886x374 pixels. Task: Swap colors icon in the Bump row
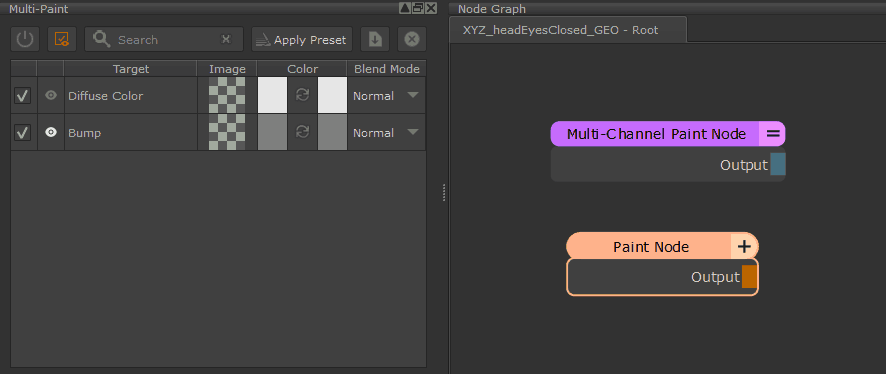[303, 132]
